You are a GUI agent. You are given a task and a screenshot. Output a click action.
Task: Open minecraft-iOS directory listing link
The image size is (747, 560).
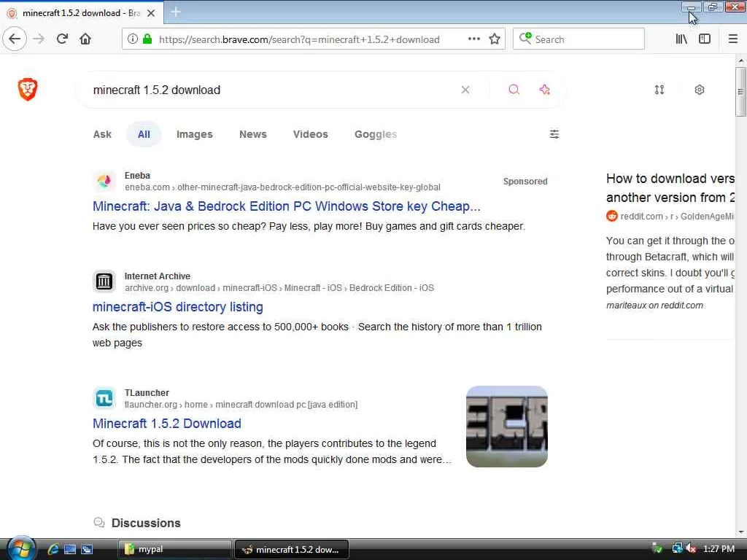point(178,307)
